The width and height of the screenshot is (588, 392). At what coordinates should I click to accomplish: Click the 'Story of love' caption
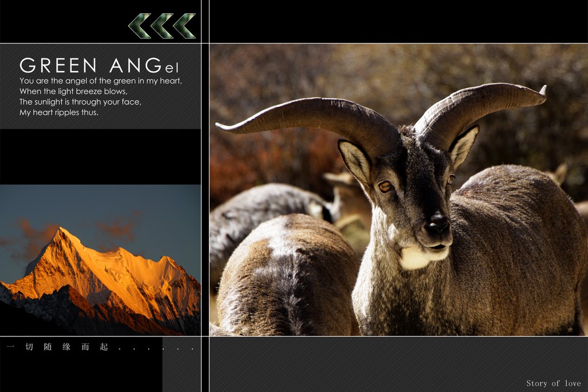pos(553,383)
